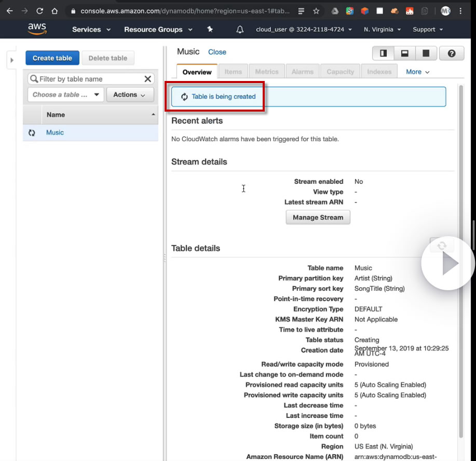Click the Not Applicable KMS key value
Image resolution: width=476 pixels, height=461 pixels.
[376, 319]
